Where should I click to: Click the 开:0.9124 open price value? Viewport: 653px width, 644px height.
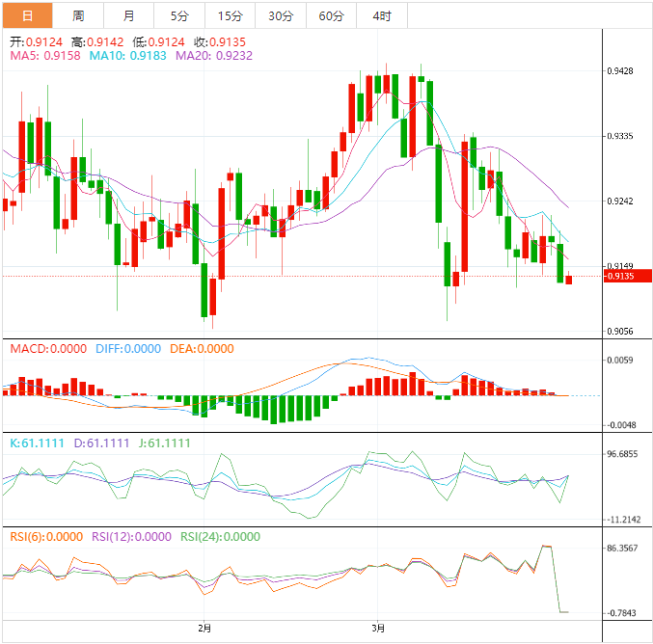[36, 42]
